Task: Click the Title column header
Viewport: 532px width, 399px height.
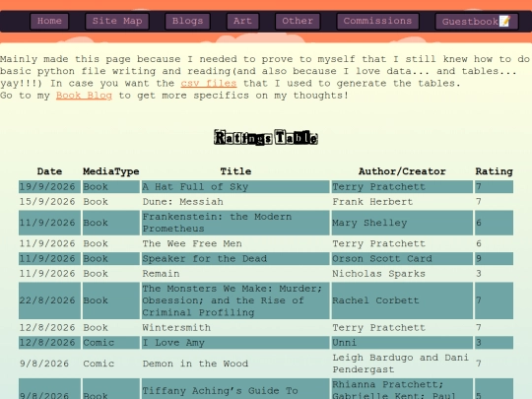Action: (235, 171)
